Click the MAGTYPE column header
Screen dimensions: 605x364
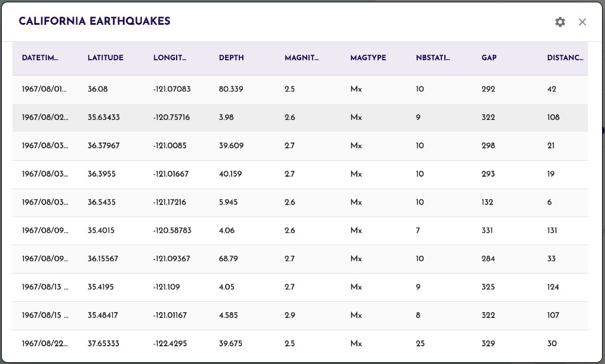pos(368,58)
